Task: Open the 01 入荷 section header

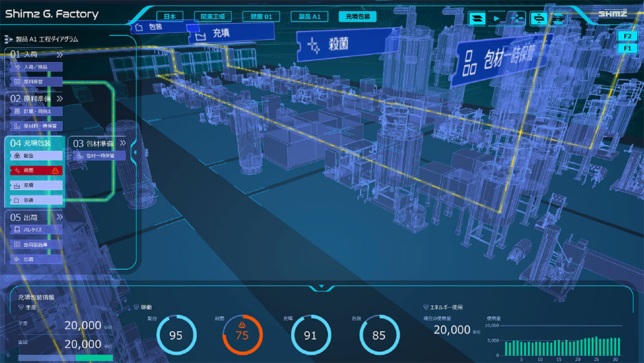Action: (x=24, y=54)
